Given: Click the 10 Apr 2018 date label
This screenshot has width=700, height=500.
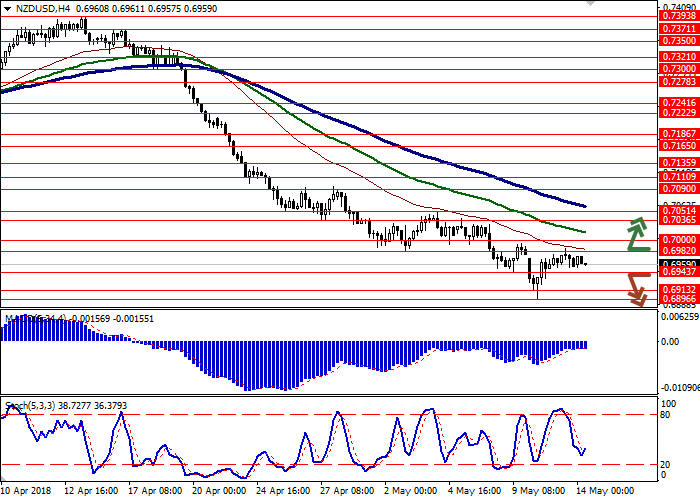Looking at the screenshot, I should 26,491.
